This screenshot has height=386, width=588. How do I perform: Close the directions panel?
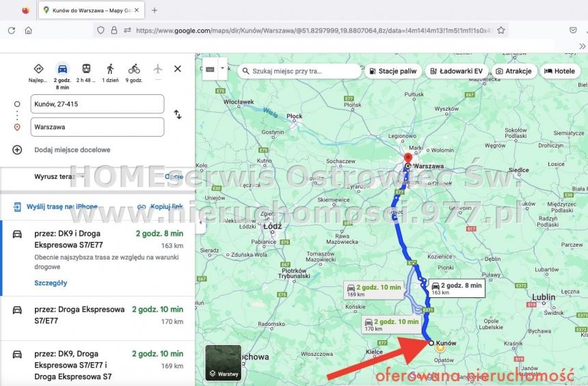(178, 69)
